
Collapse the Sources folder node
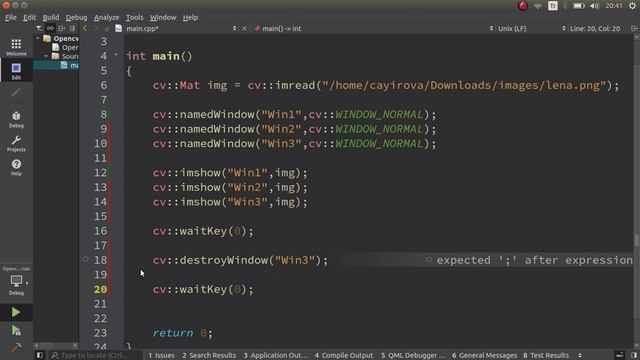(46, 56)
